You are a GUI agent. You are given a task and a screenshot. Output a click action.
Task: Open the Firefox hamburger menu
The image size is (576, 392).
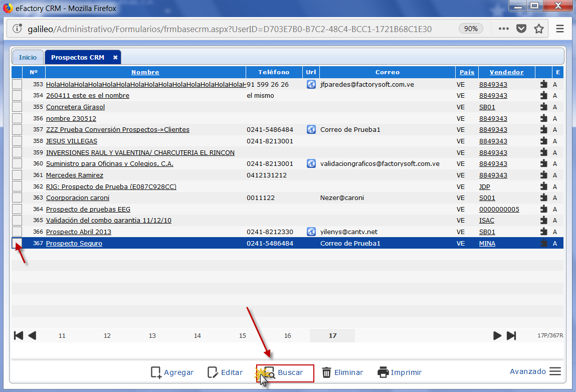560,29
